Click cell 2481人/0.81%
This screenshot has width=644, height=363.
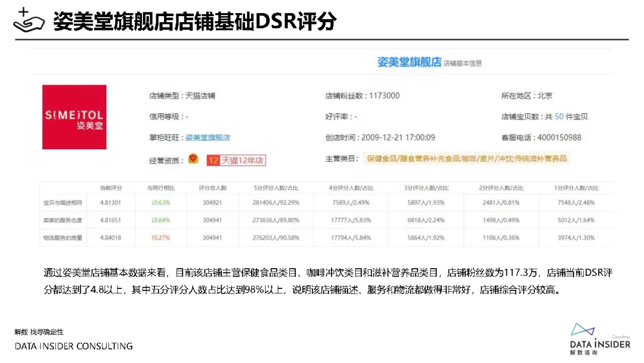coord(501,202)
